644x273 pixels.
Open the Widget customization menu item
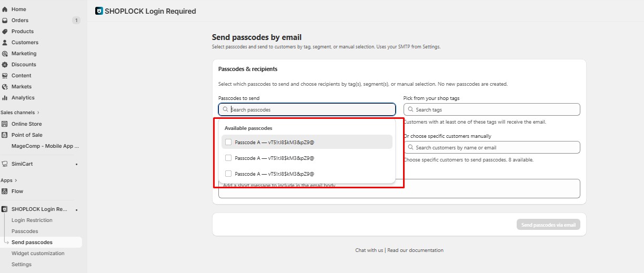coord(38,254)
